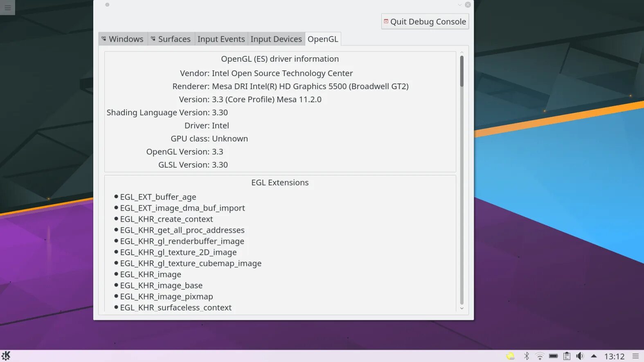Image resolution: width=644 pixels, height=362 pixels.
Task: Open the clipboard tray icon
Action: pos(567,356)
